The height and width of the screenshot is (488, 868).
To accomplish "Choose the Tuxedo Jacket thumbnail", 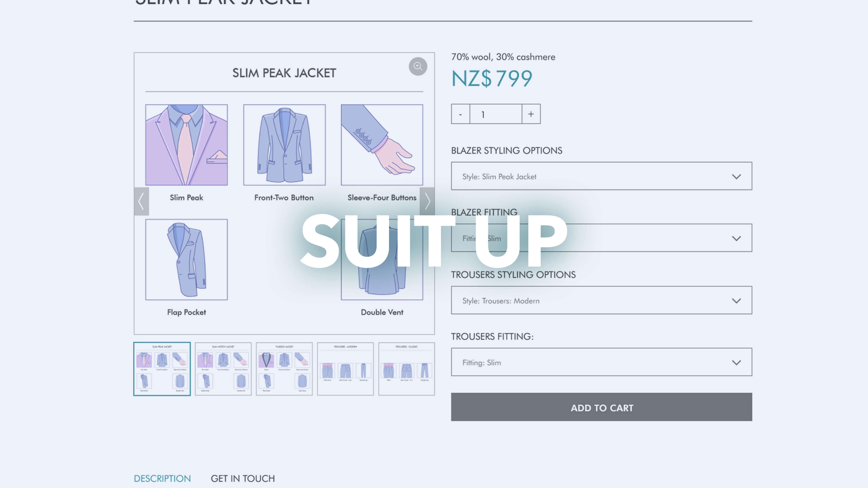I will 284,369.
